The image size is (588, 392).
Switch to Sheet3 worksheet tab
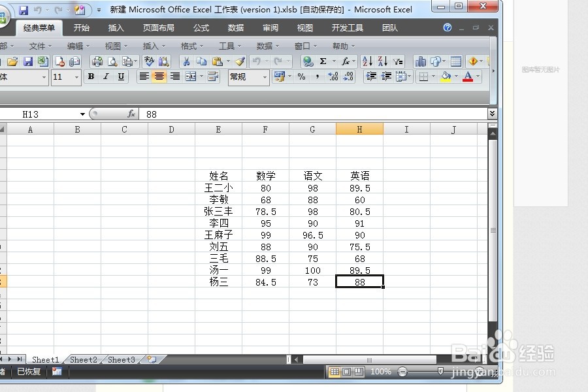(x=121, y=360)
